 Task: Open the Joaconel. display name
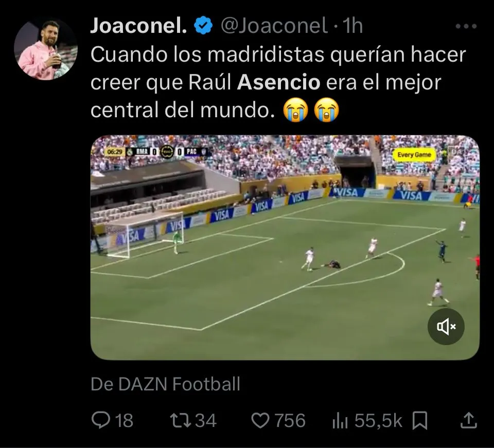[x=139, y=26]
